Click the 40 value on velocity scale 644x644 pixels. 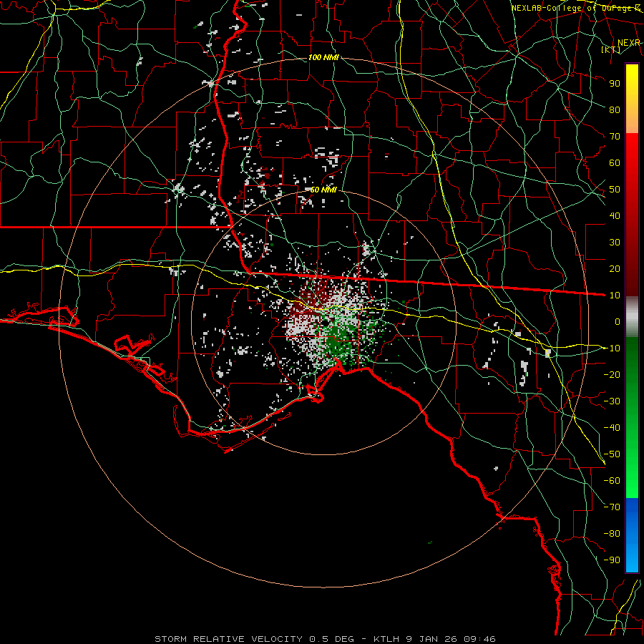615,215
